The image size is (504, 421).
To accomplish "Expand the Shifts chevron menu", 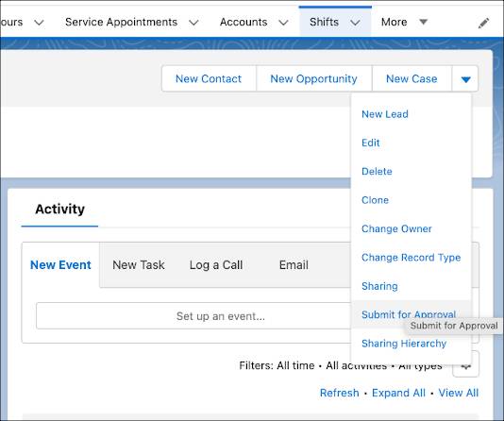I will (x=355, y=23).
